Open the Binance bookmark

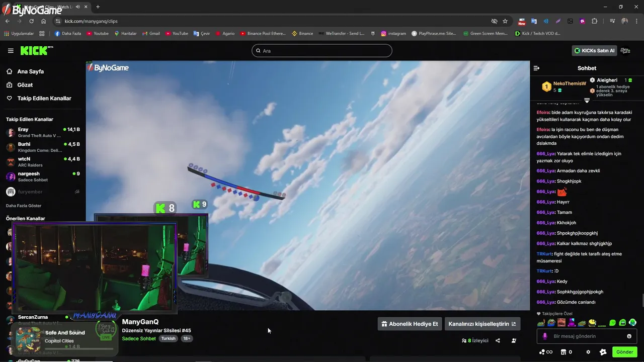pyautogui.click(x=302, y=34)
